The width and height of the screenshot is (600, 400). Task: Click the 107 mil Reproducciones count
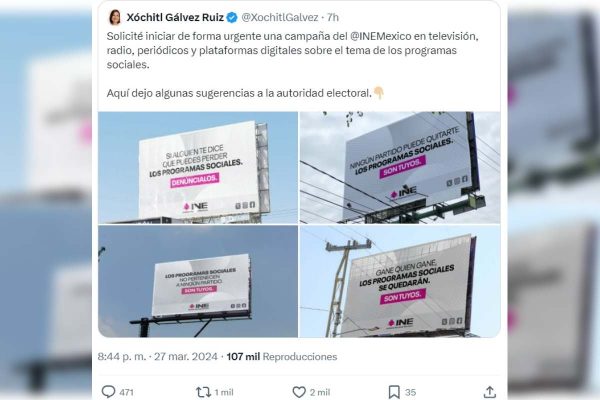tap(282, 357)
